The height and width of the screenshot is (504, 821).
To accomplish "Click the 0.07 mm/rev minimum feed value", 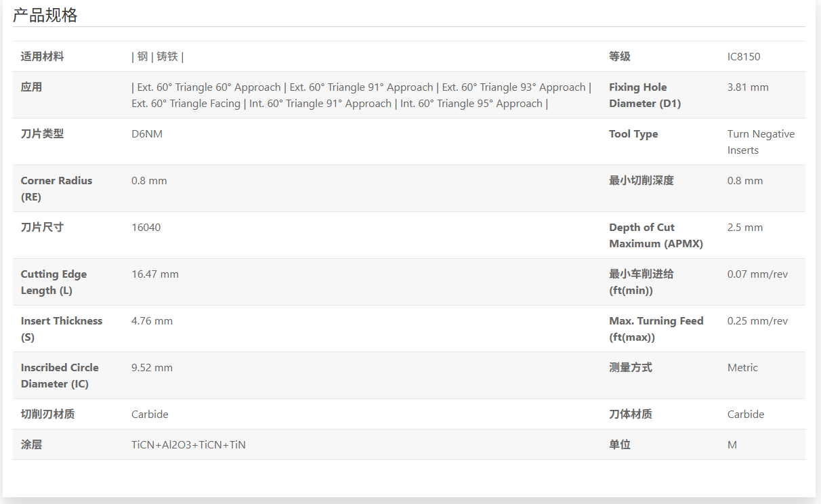I will pyautogui.click(x=757, y=274).
